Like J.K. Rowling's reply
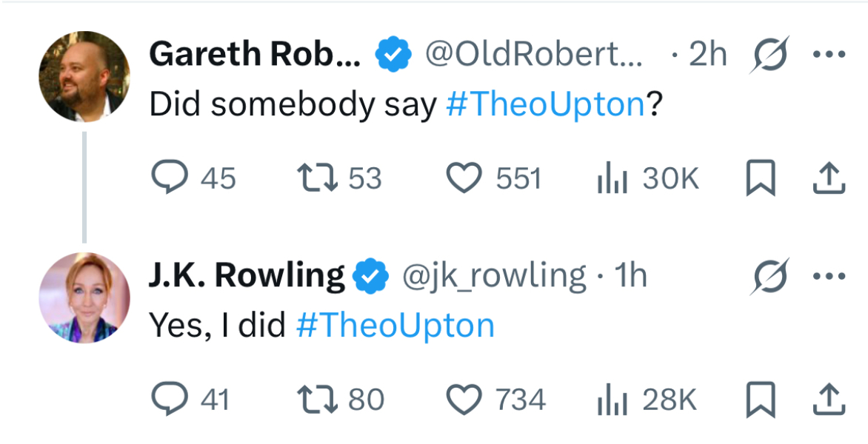 (465, 400)
